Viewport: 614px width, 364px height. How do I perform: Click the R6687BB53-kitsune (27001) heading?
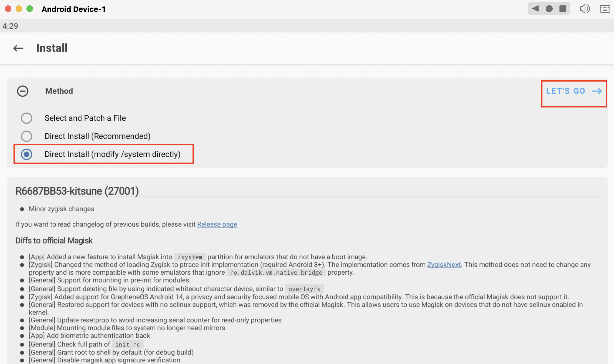[77, 191]
